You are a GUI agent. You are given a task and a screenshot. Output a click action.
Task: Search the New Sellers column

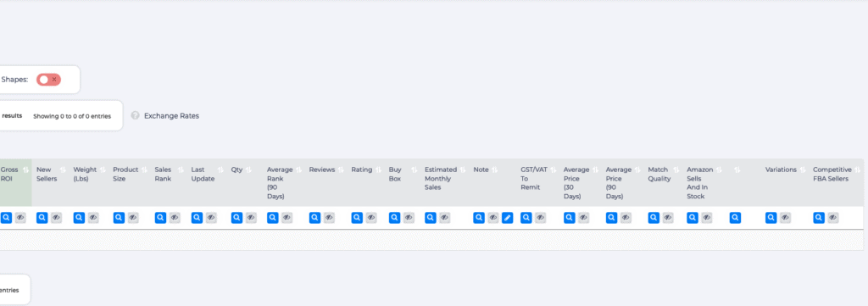tap(42, 218)
